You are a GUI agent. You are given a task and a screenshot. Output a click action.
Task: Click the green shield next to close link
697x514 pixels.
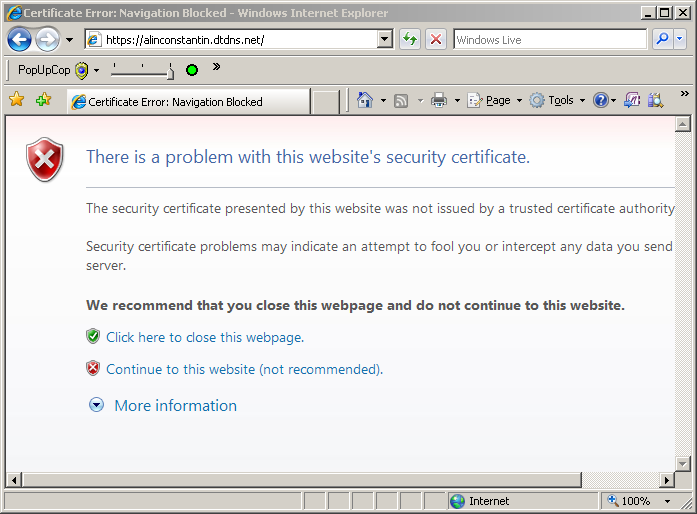[93, 336]
